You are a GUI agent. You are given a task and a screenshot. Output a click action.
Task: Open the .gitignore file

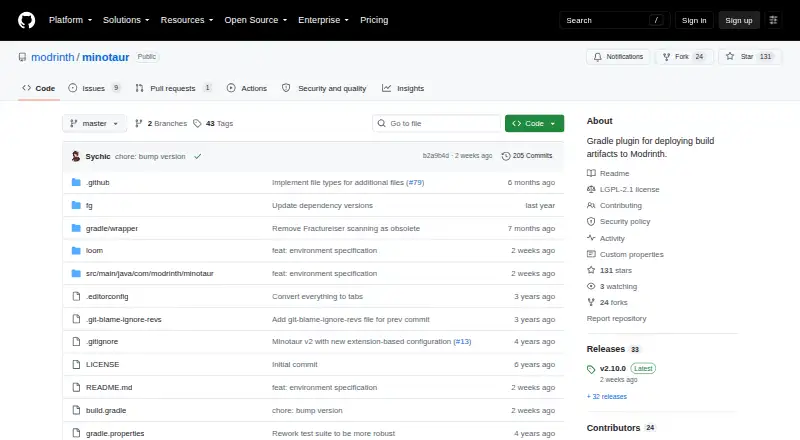pos(102,341)
